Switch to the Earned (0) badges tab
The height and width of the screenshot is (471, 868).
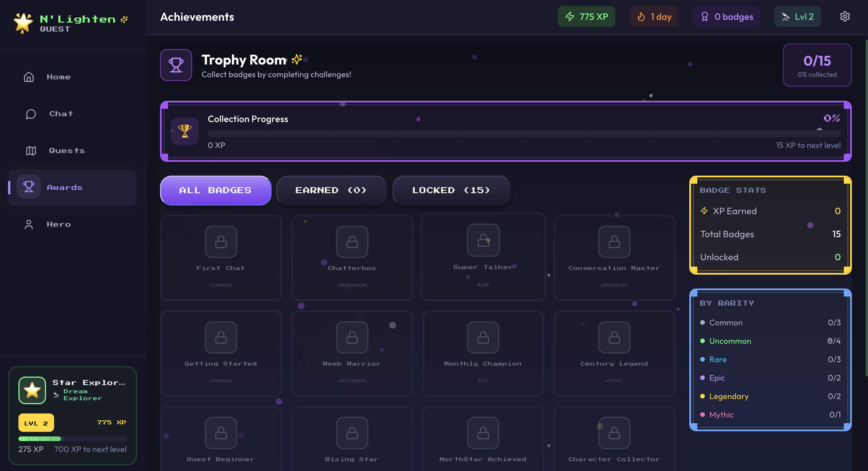point(331,190)
